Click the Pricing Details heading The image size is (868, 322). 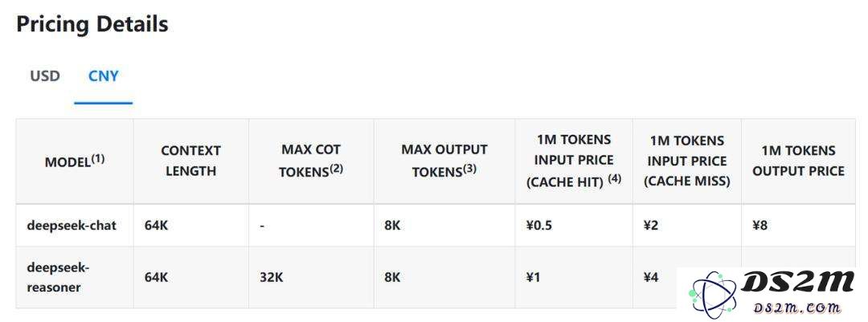(92, 24)
